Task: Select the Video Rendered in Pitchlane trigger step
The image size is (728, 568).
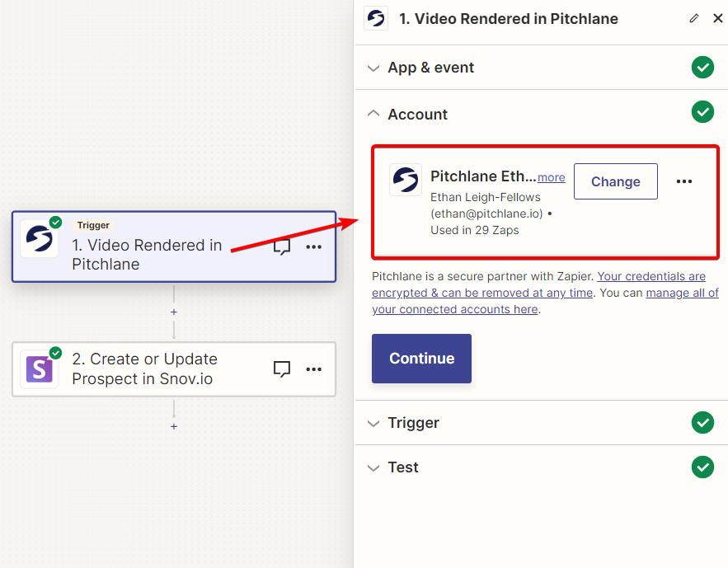Action: [174, 246]
